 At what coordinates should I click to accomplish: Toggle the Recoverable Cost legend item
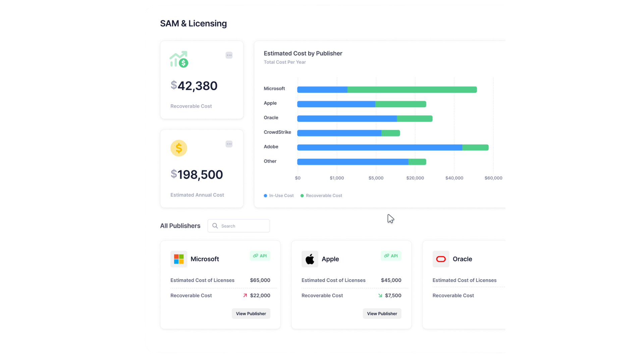pos(321,195)
